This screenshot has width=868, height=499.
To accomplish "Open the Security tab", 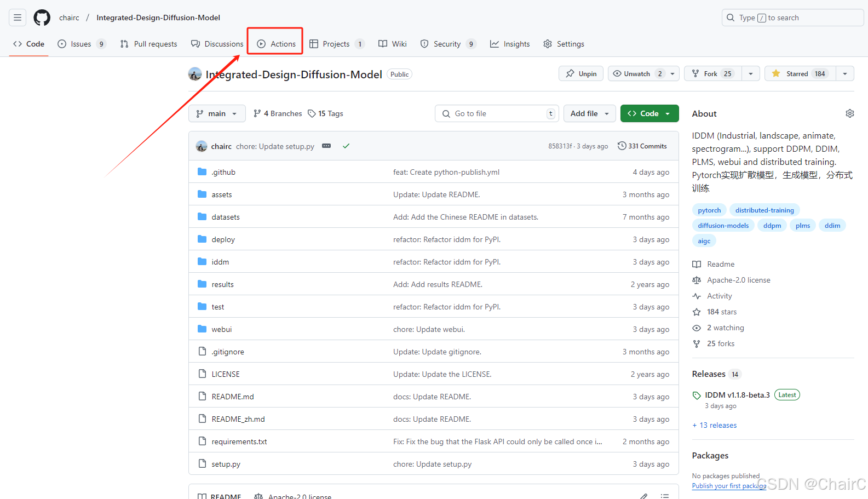I will tap(448, 44).
